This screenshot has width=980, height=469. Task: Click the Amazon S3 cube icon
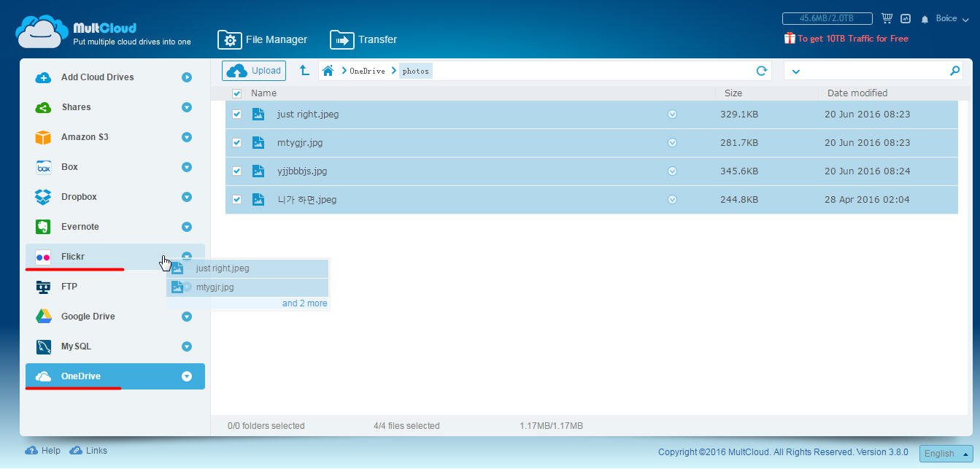click(x=43, y=137)
